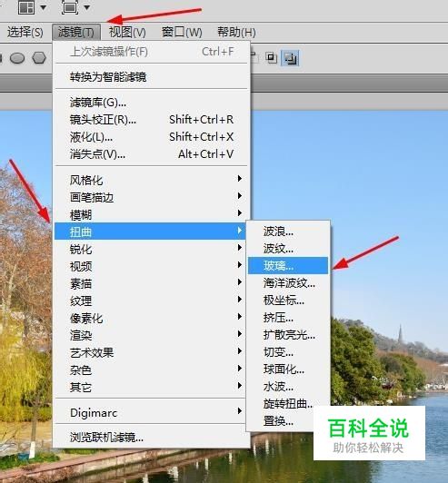The width and height of the screenshot is (448, 483).
Task: Expand the 杂色 submenu
Action: click(150, 369)
